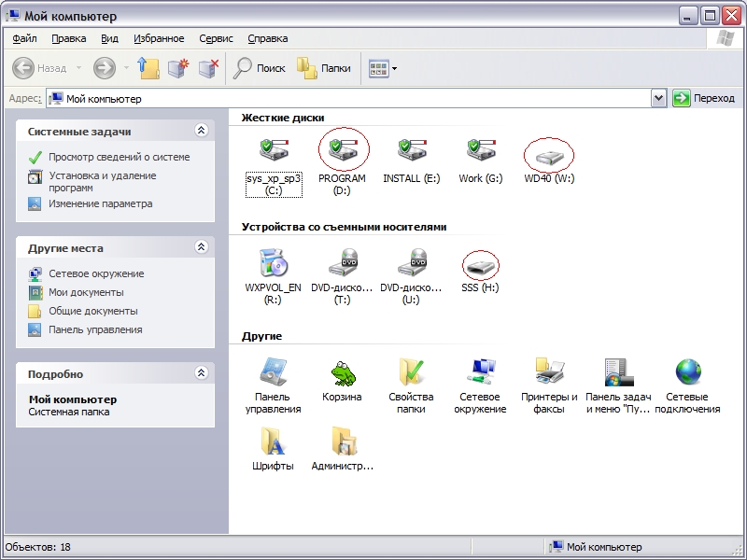Select the Шрифты fonts folder icon
The image size is (747, 560).
click(273, 441)
